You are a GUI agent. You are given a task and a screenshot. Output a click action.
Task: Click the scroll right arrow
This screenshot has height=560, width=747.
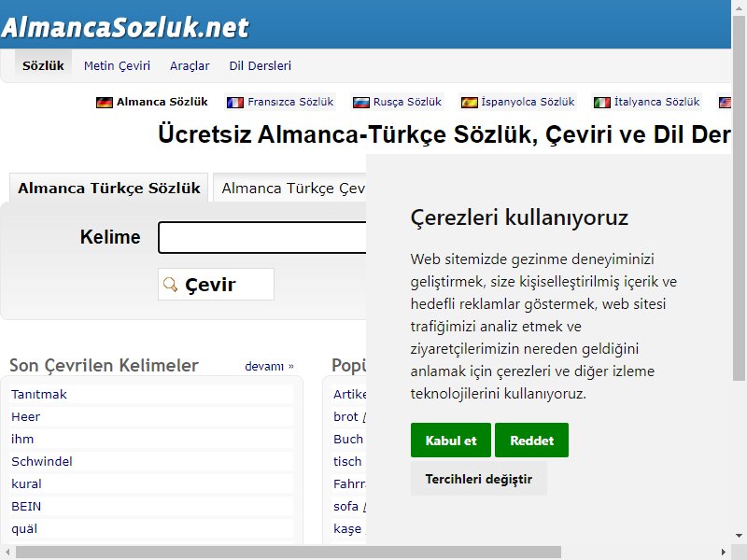pos(724,553)
